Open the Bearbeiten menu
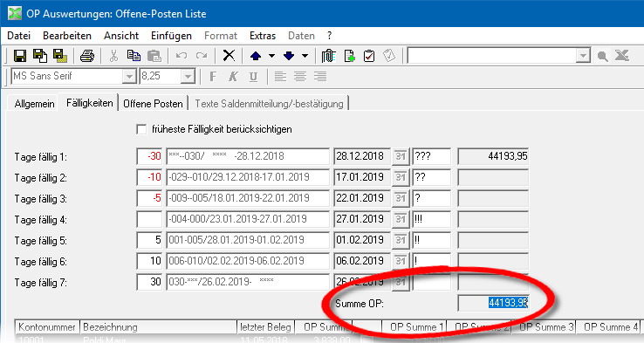This screenshot has width=644, height=343. click(x=67, y=36)
